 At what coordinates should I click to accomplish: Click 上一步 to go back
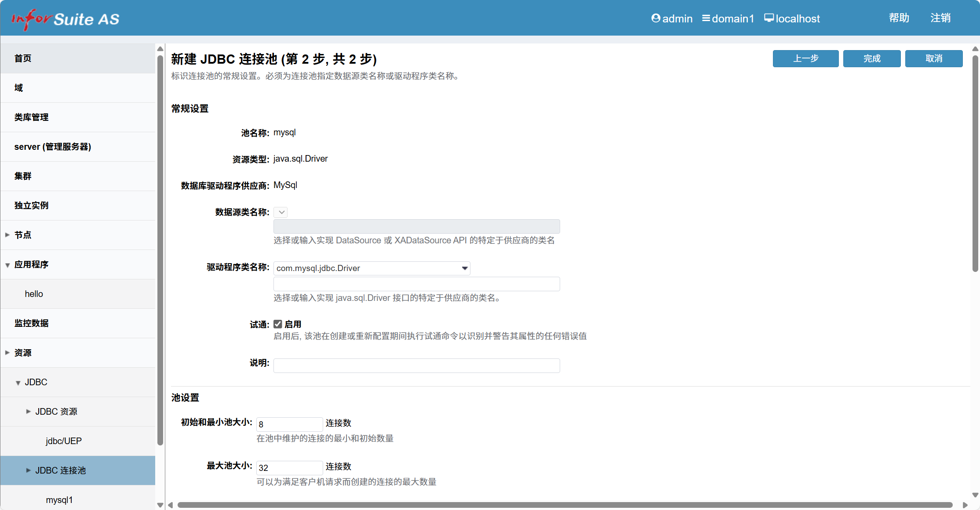[805, 58]
